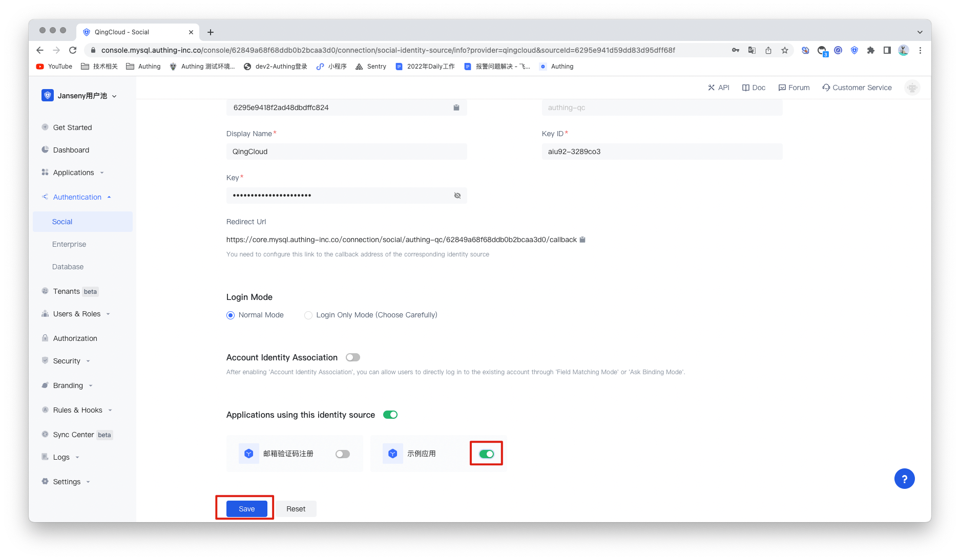
Task: Enable Account Identity Association toggle
Action: pyautogui.click(x=352, y=357)
